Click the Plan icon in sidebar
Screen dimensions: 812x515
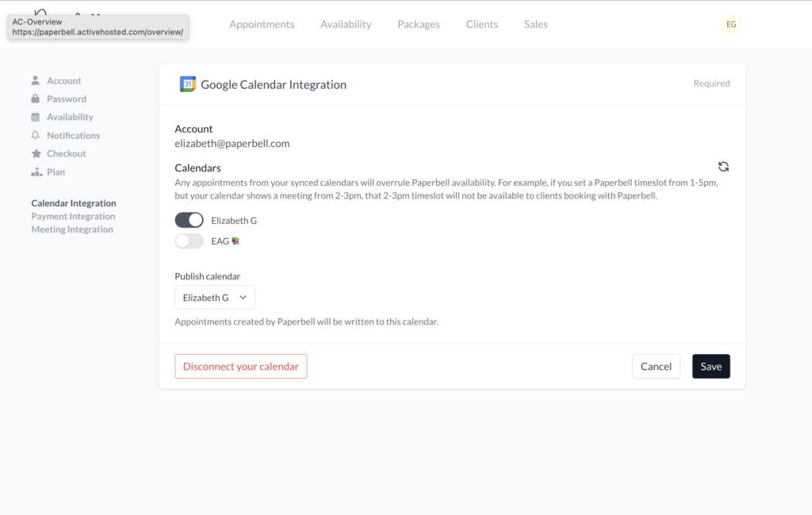pos(36,172)
